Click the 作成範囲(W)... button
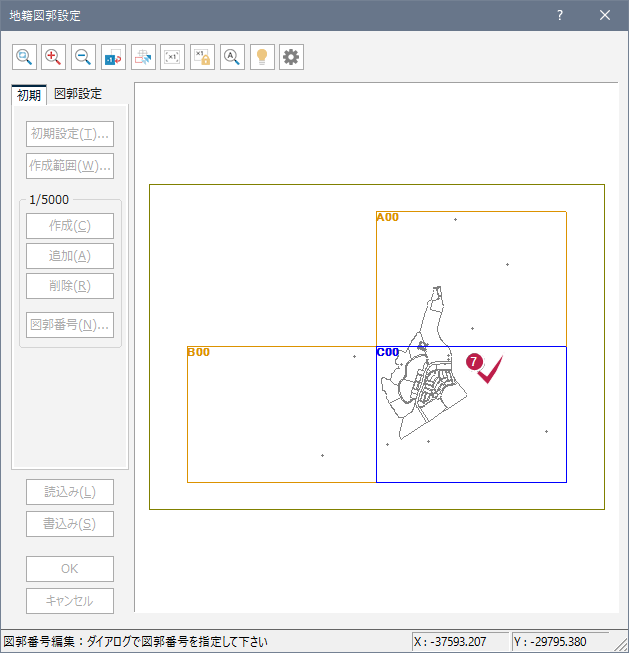629x653 pixels. click(x=70, y=166)
